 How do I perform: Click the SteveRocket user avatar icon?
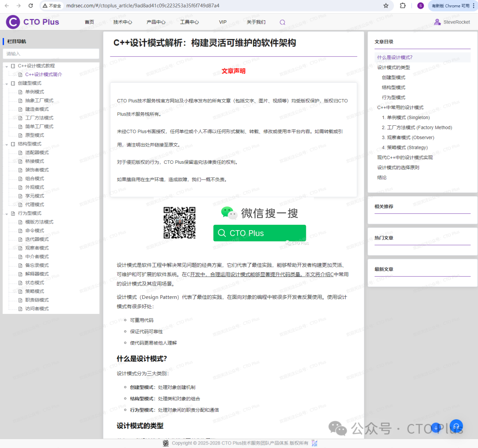click(437, 22)
